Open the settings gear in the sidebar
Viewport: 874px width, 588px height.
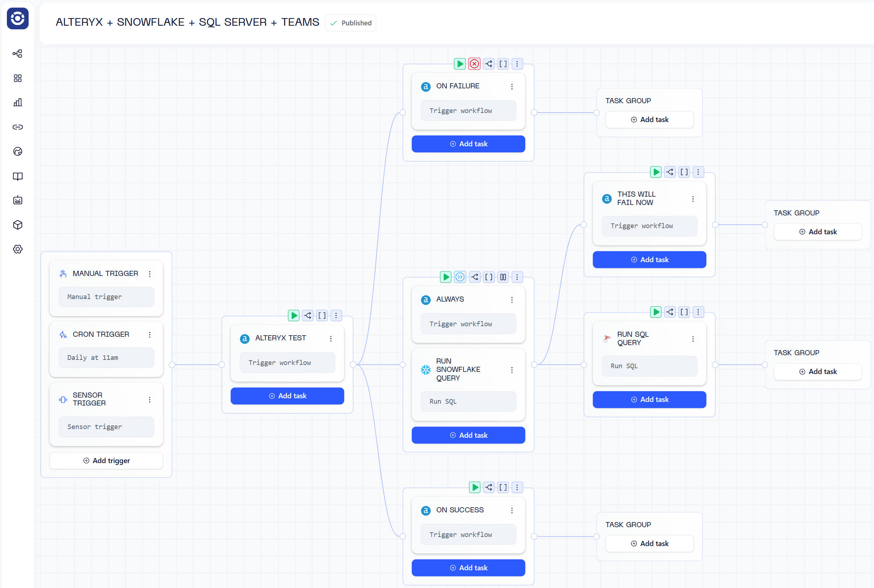(18, 249)
